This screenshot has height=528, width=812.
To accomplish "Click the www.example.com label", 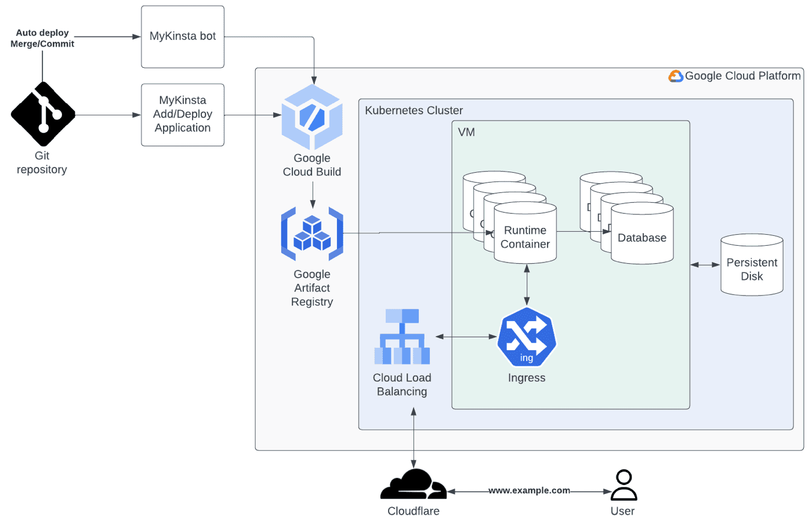I will pos(529,490).
